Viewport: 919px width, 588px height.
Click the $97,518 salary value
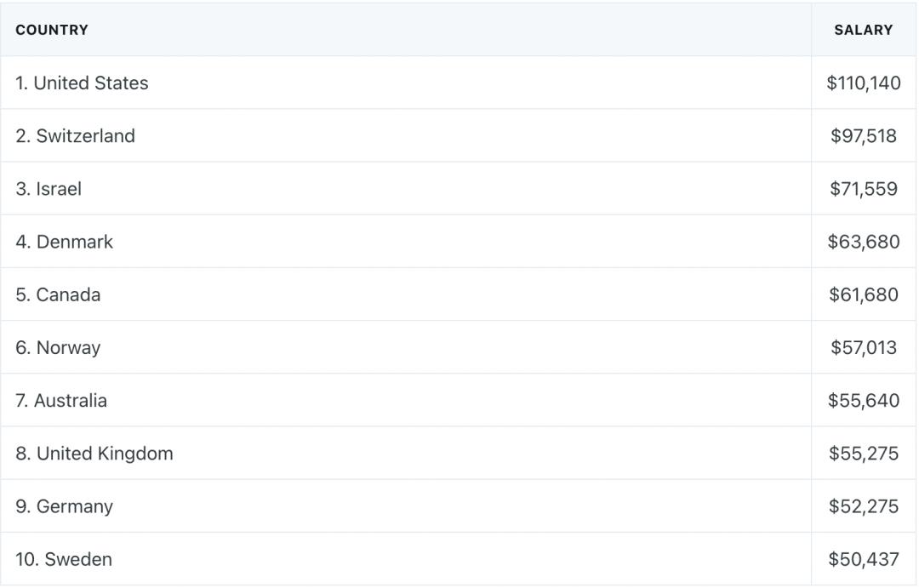point(863,136)
